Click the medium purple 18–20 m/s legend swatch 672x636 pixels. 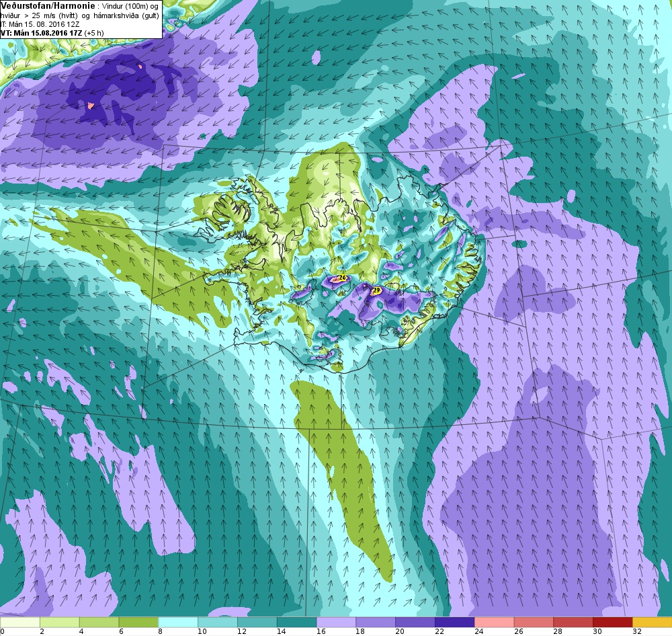[376, 623]
